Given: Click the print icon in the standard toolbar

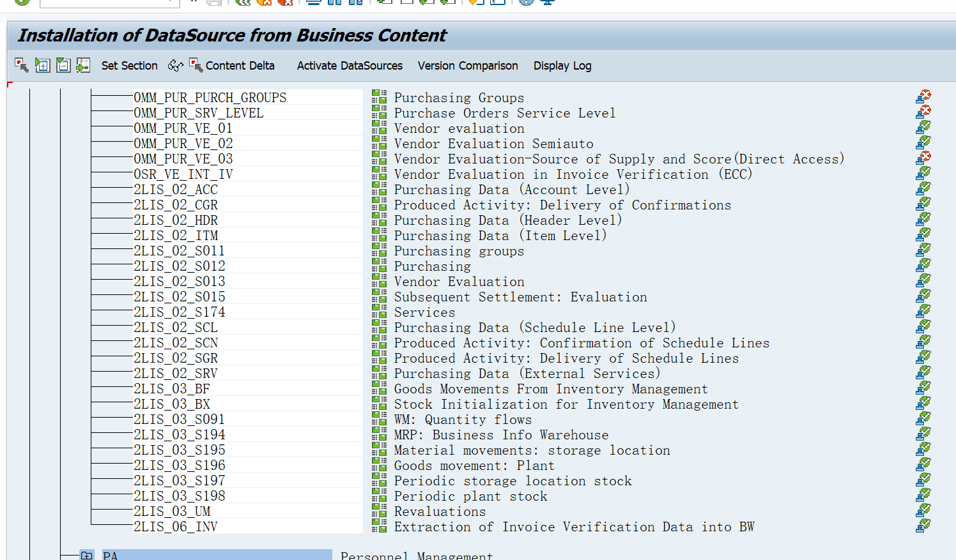Looking at the screenshot, I should click(313, 3).
